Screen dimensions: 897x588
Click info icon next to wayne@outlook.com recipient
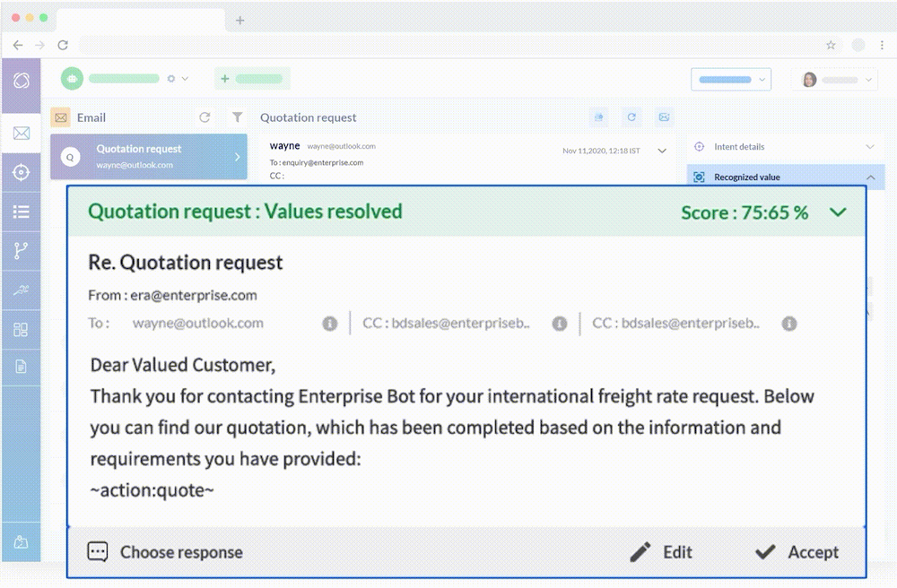click(330, 324)
